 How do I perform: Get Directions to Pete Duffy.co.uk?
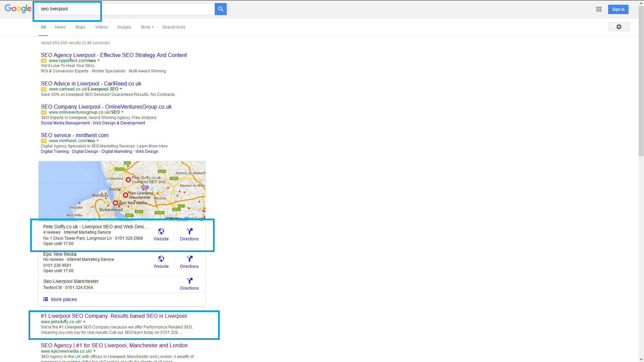coord(189,234)
